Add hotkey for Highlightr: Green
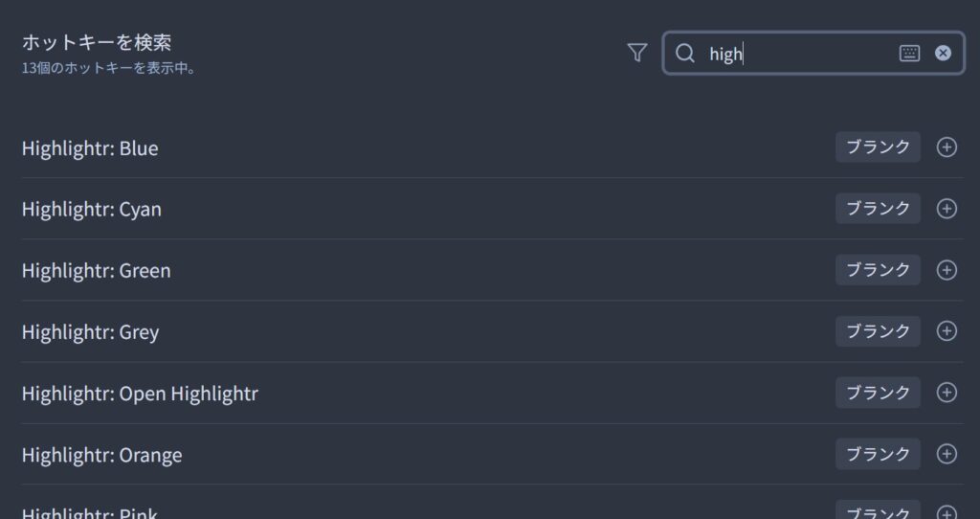Image resolution: width=980 pixels, height=519 pixels. click(947, 269)
